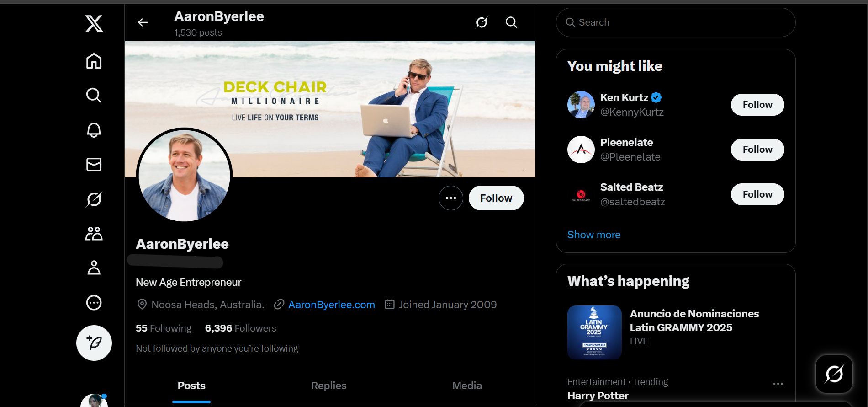The image size is (868, 407).
Task: Open the More circle menu in sidebar
Action: (x=94, y=303)
